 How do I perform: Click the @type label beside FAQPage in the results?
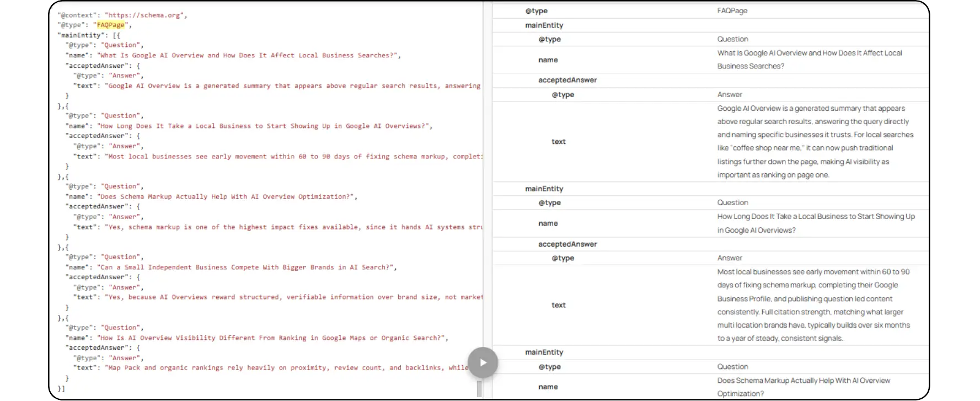click(536, 10)
